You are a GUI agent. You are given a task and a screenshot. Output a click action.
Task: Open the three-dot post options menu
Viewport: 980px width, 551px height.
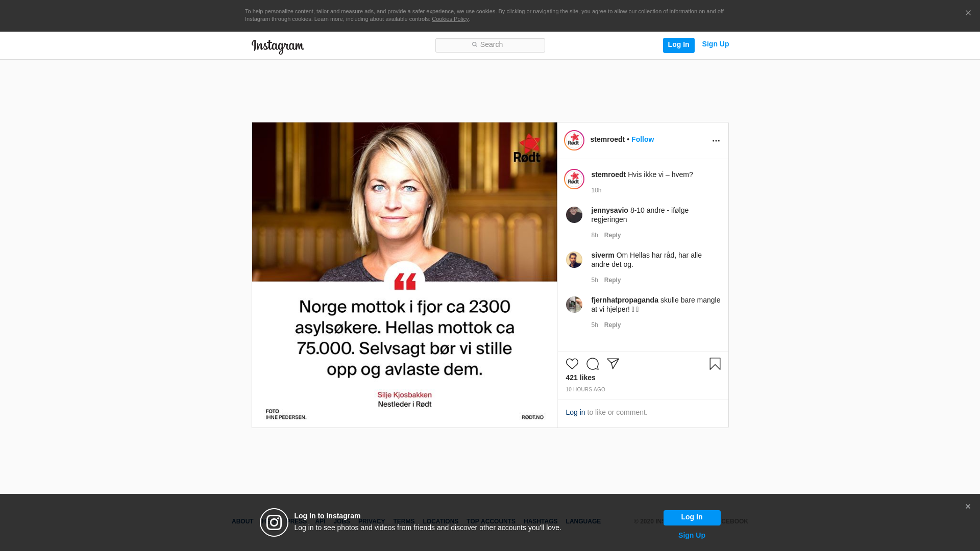click(x=716, y=141)
